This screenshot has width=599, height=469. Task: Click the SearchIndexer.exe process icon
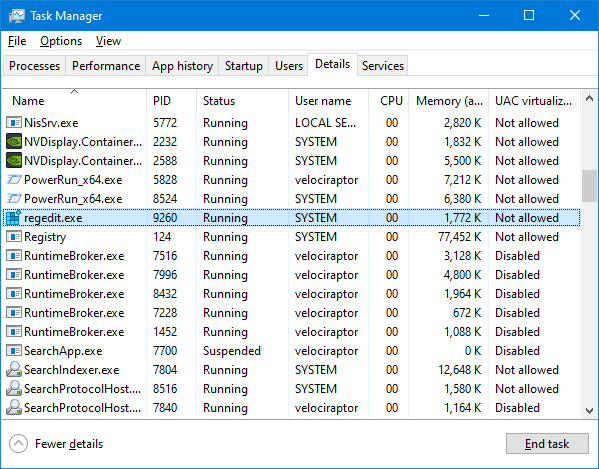[x=14, y=370]
